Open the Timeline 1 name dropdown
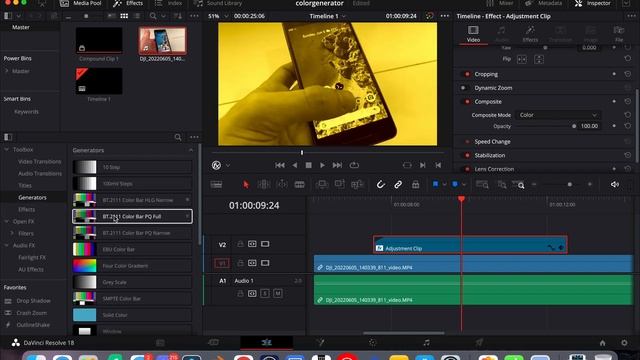The height and width of the screenshot is (360, 640). 328,16
